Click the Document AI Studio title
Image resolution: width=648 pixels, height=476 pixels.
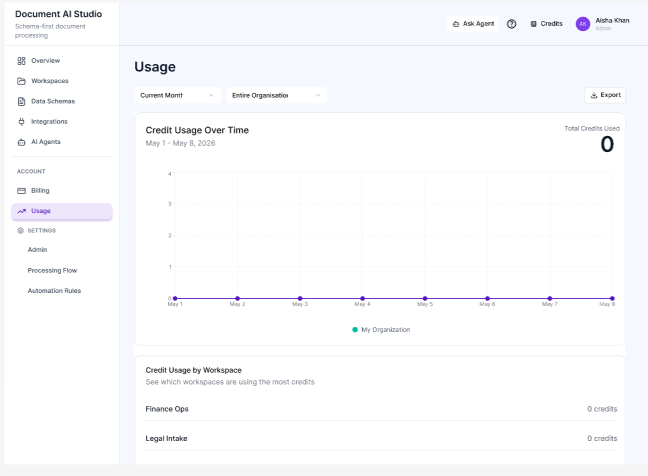tap(58, 14)
